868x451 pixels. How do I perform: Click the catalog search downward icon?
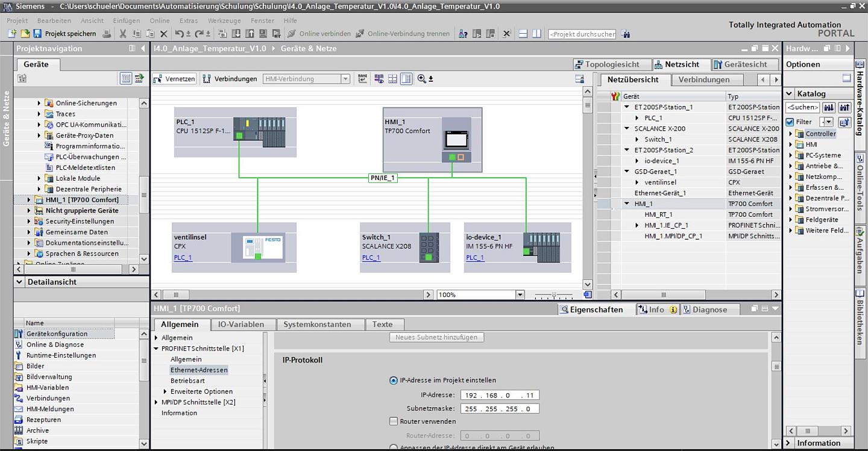tap(829, 107)
